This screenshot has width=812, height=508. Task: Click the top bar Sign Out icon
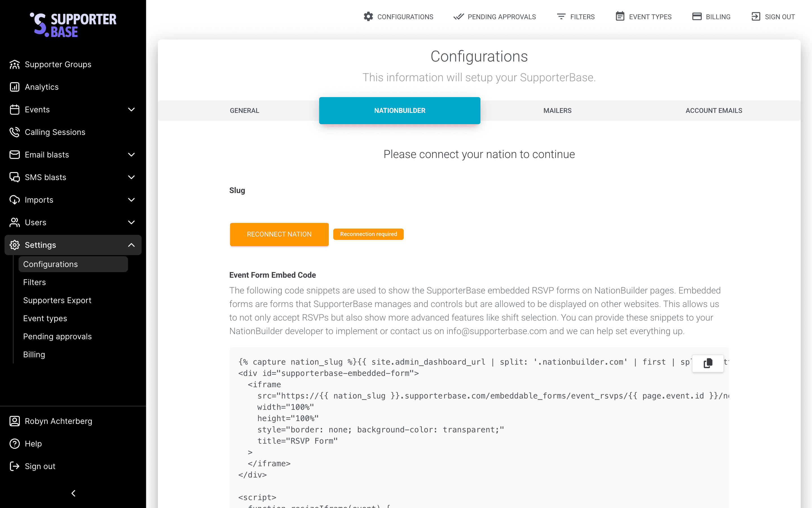click(x=756, y=16)
